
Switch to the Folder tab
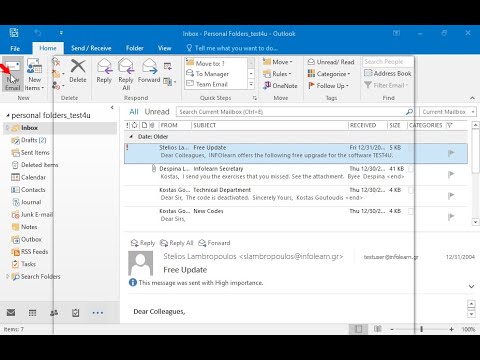[135, 48]
